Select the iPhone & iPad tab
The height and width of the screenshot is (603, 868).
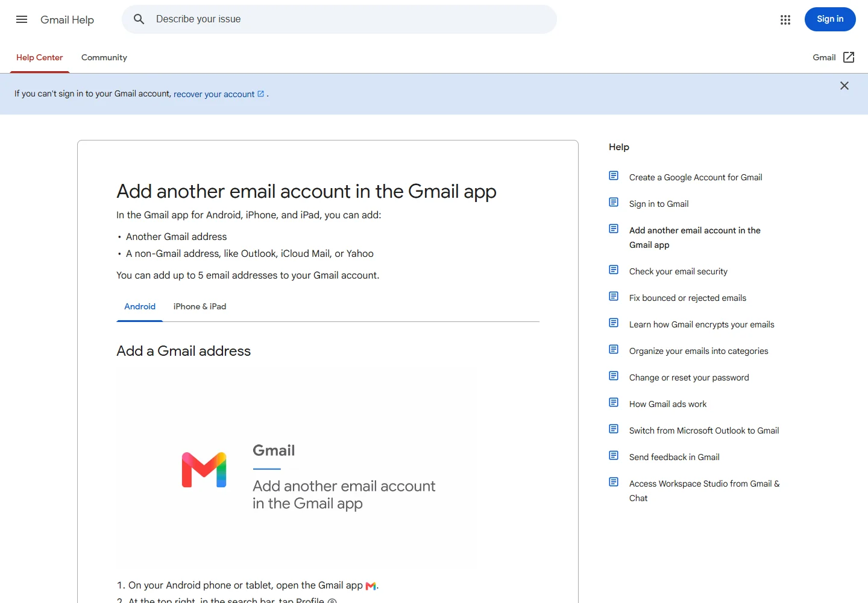[x=200, y=307]
